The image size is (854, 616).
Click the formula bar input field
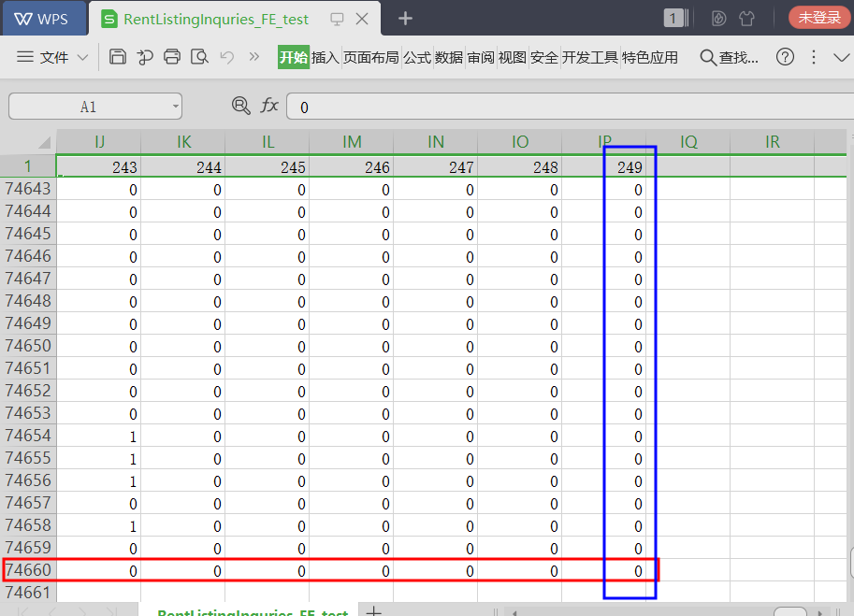[570, 107]
